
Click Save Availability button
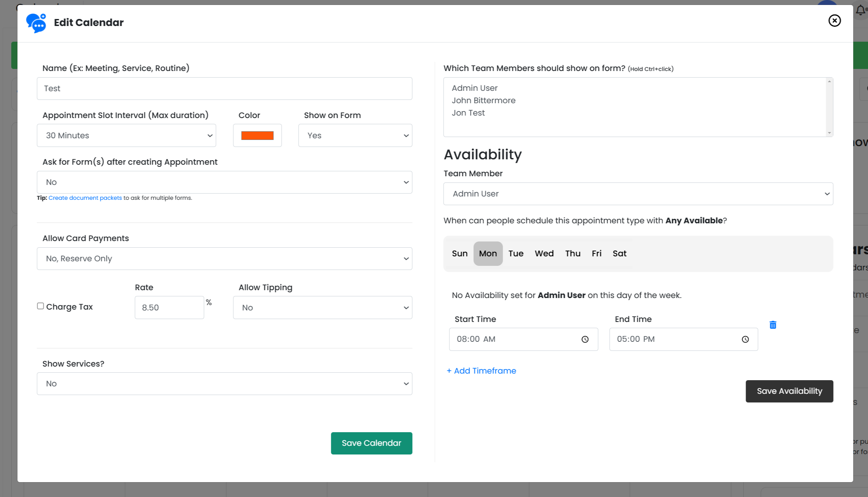pos(789,391)
